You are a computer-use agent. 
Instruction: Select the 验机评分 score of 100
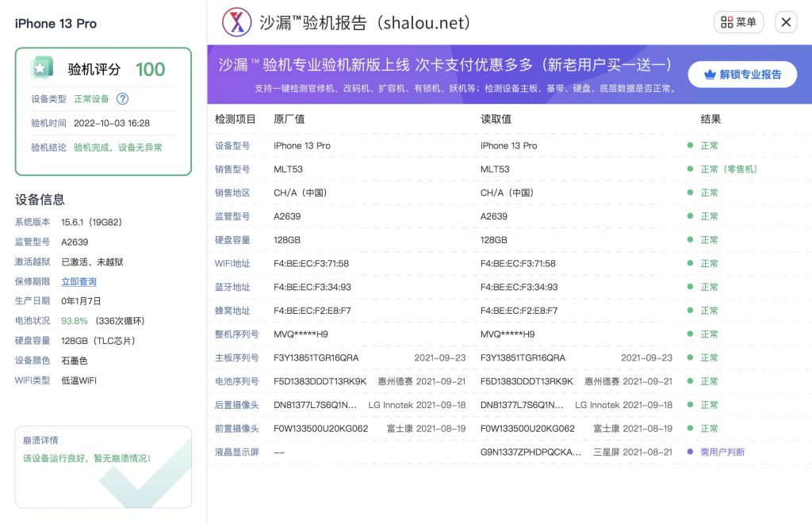pyautogui.click(x=152, y=69)
